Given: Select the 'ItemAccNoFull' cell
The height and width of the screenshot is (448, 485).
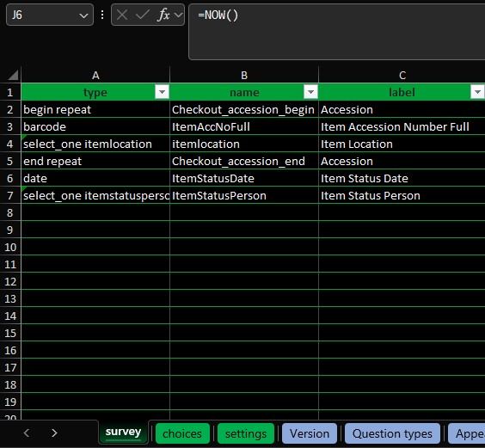Looking at the screenshot, I should (x=244, y=126).
